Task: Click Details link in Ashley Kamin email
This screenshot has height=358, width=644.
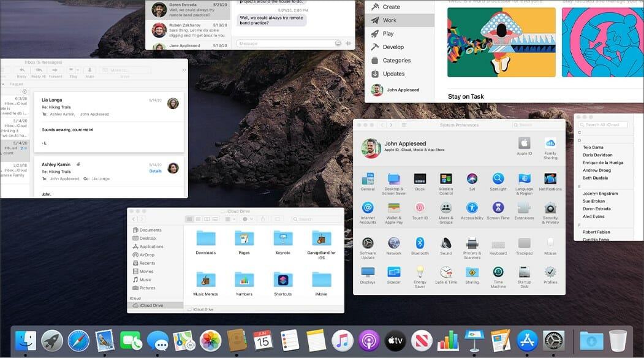Action: (155, 171)
